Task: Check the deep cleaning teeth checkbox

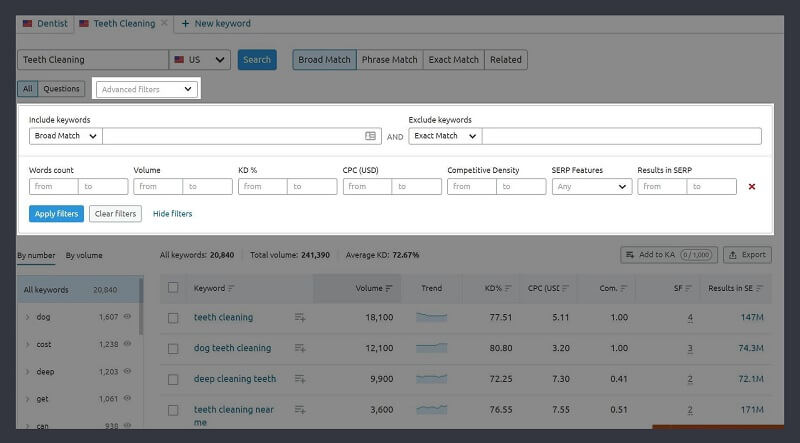Action: (x=173, y=380)
